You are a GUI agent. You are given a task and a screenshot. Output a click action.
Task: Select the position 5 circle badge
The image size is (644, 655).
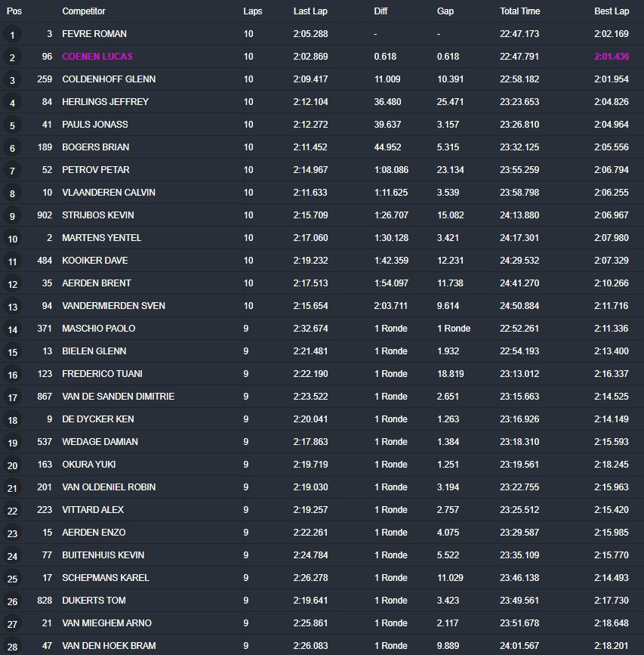coord(12,125)
